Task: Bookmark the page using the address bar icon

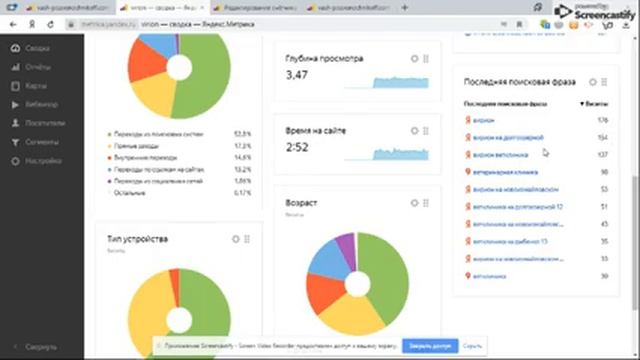Action: 519,24
